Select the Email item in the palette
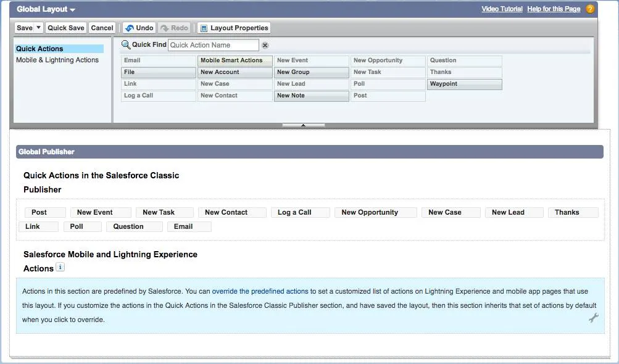Viewport: 619px width, 364px height. click(x=159, y=60)
